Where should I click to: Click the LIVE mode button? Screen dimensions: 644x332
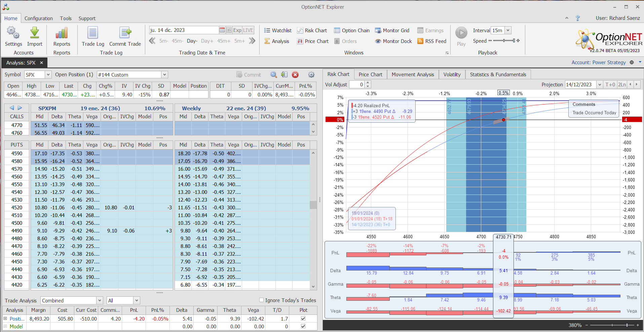tap(248, 30)
